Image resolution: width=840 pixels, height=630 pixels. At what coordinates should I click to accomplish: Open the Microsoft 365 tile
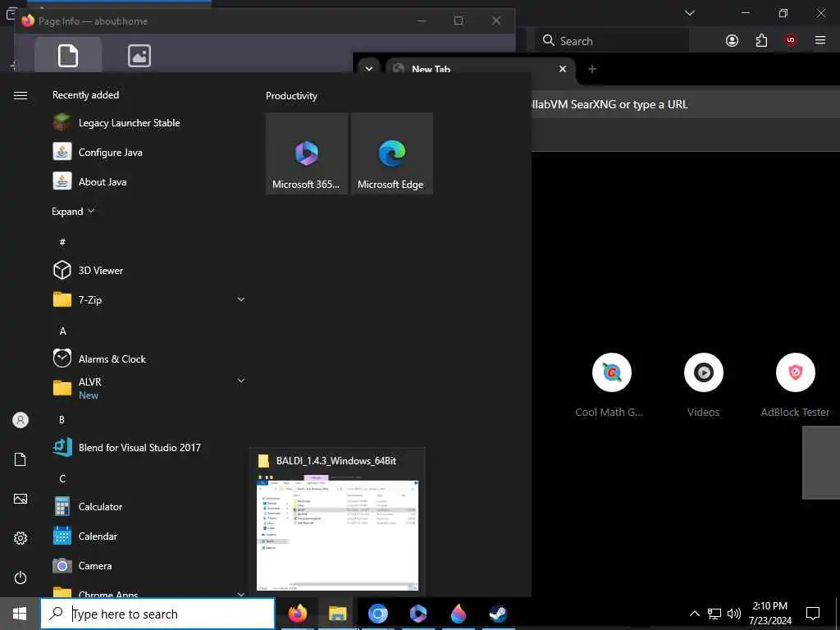tap(307, 153)
